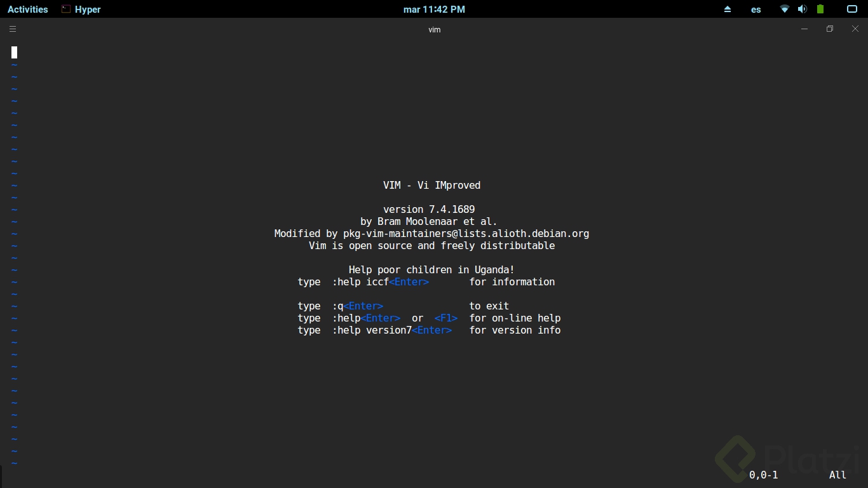The width and height of the screenshot is (868, 488).
Task: Open the hamburger menu of the vim window
Action: (12, 29)
